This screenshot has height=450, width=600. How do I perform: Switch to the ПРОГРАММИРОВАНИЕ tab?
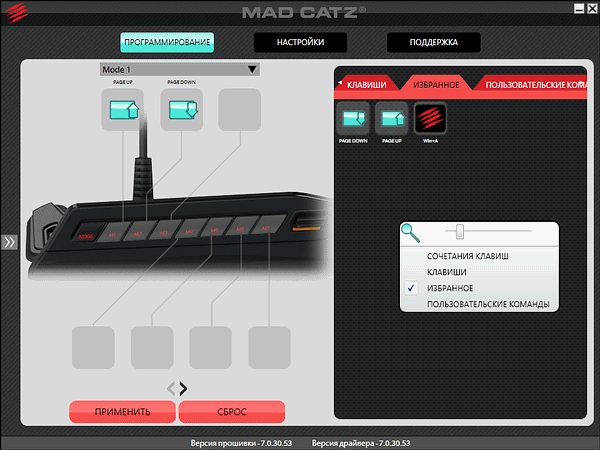[167, 42]
